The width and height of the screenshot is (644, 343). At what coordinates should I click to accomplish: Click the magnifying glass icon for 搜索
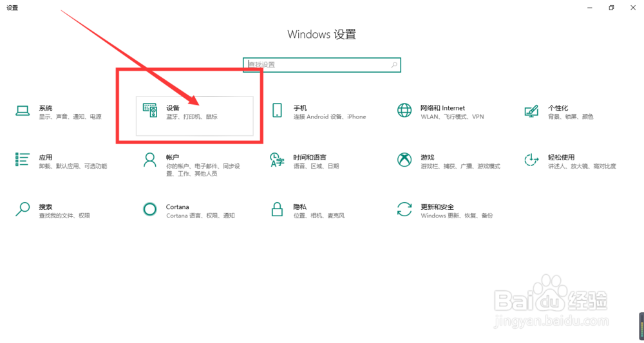(23, 209)
